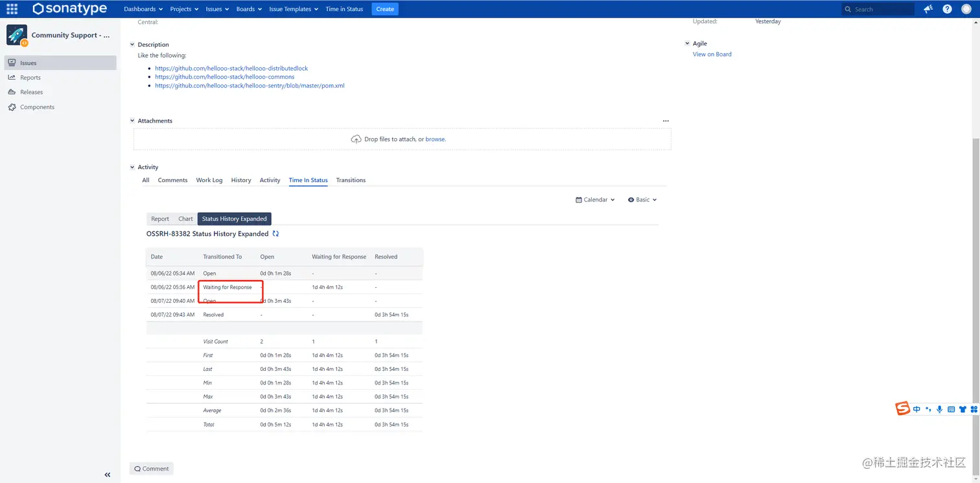Open the feedback megaphone icon

pyautogui.click(x=929, y=9)
